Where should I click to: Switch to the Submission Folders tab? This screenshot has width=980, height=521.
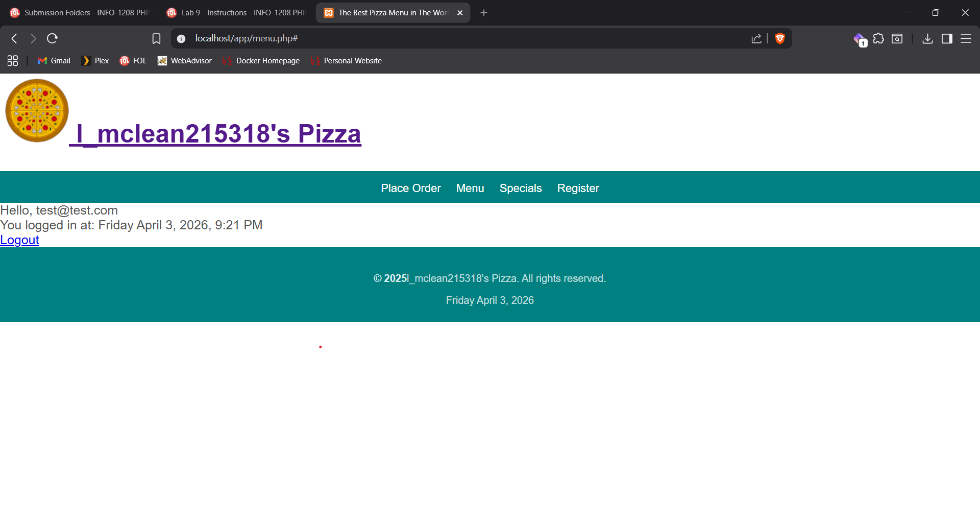point(80,13)
